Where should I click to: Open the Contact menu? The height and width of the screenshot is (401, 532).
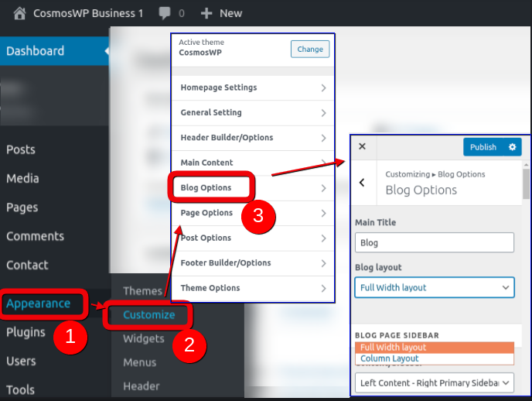[28, 265]
